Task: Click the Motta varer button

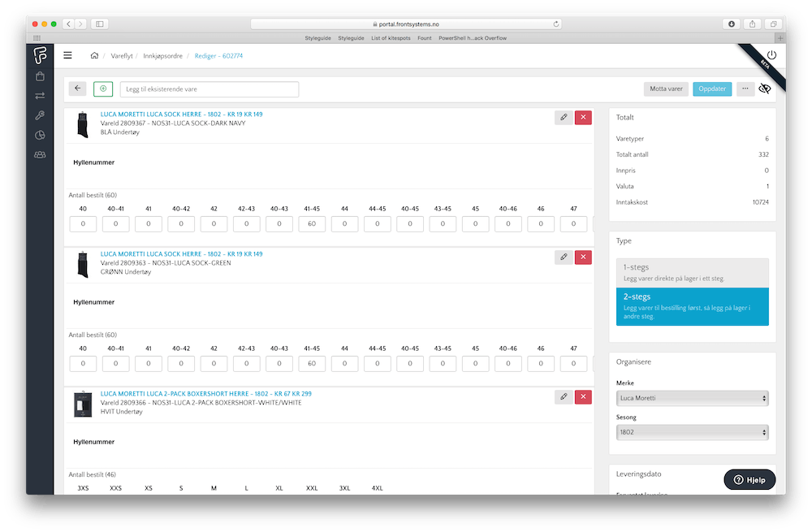Action: click(x=666, y=89)
